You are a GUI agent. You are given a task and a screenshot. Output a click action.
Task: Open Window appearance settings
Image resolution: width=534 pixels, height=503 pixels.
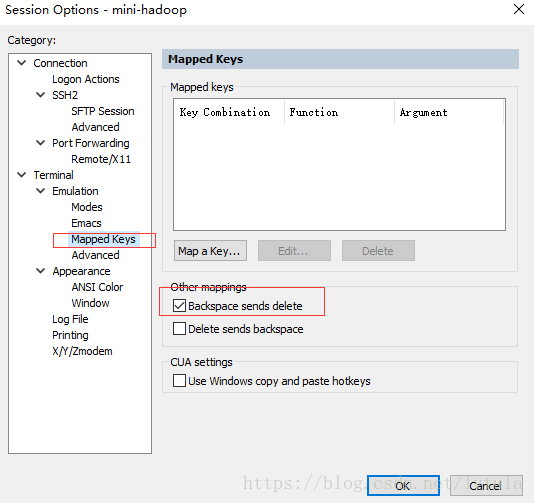click(91, 303)
